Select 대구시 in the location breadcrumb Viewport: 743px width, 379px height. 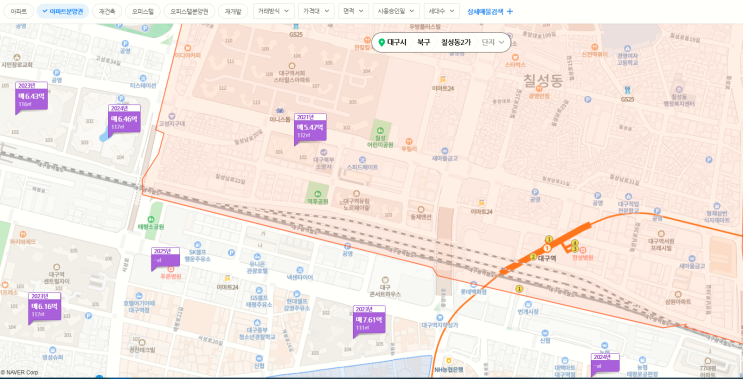click(x=397, y=42)
